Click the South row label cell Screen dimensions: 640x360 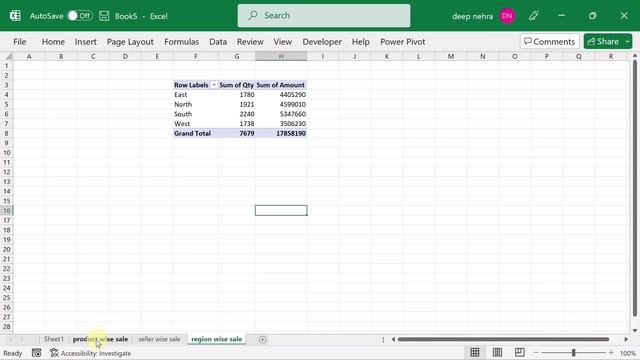(x=196, y=114)
